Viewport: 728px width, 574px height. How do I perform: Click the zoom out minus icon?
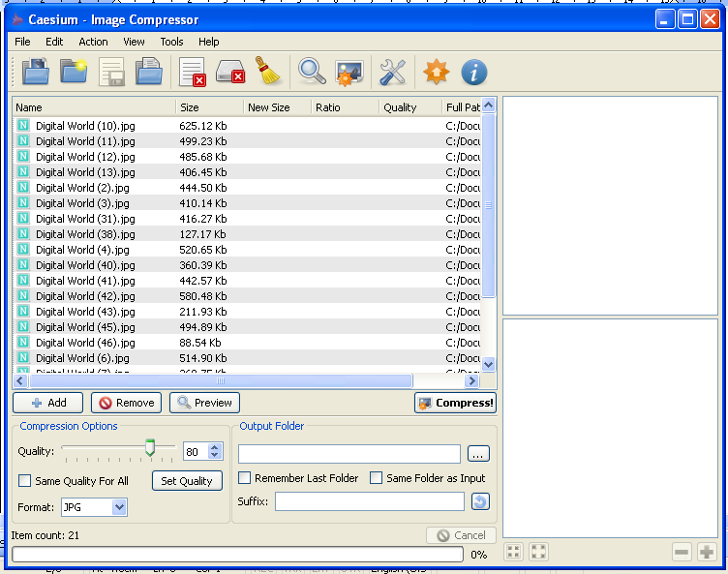tap(682, 552)
